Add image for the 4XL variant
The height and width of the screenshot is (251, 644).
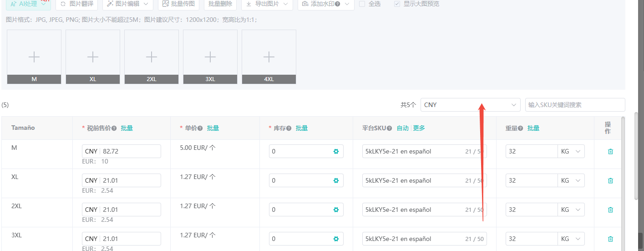click(269, 57)
